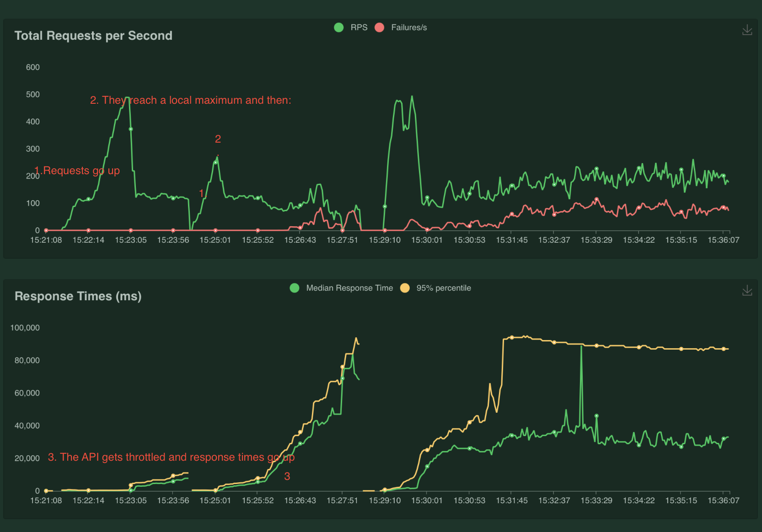762x532 pixels.
Task: Toggle the Median Response Time legend entry
Action: [x=341, y=288]
